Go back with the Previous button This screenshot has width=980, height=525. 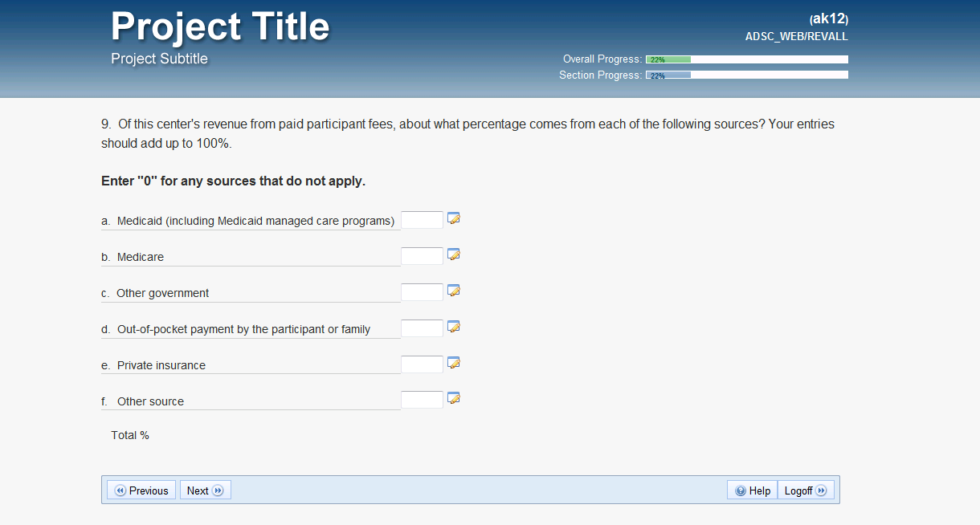pos(142,490)
